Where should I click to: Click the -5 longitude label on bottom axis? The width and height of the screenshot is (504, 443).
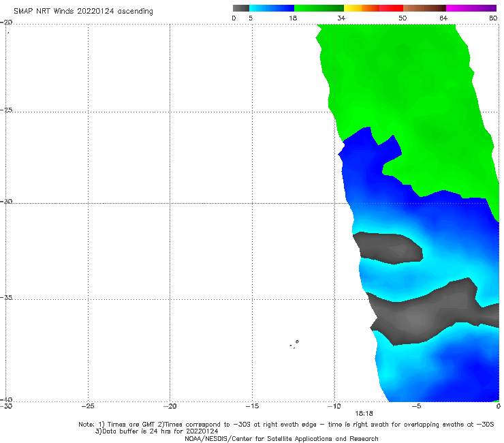click(x=417, y=406)
